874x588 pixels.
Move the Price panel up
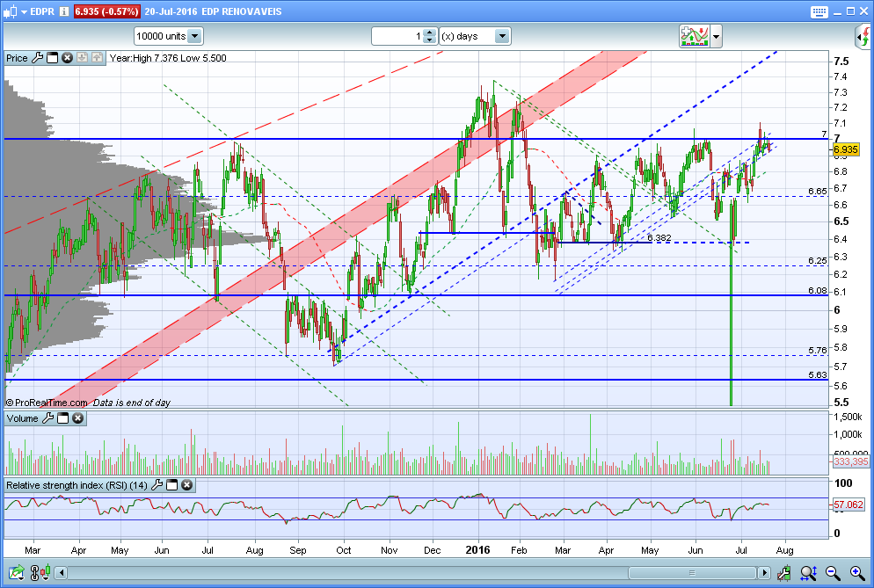[x=97, y=58]
